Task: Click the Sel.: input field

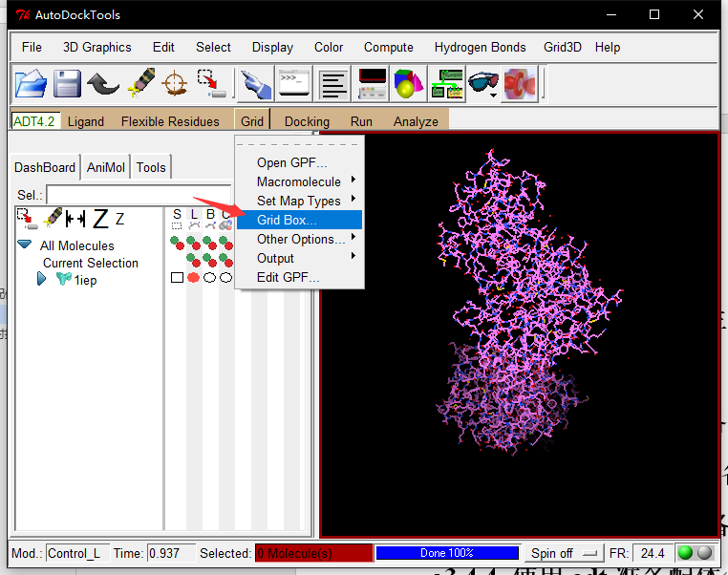Action: pos(139,195)
